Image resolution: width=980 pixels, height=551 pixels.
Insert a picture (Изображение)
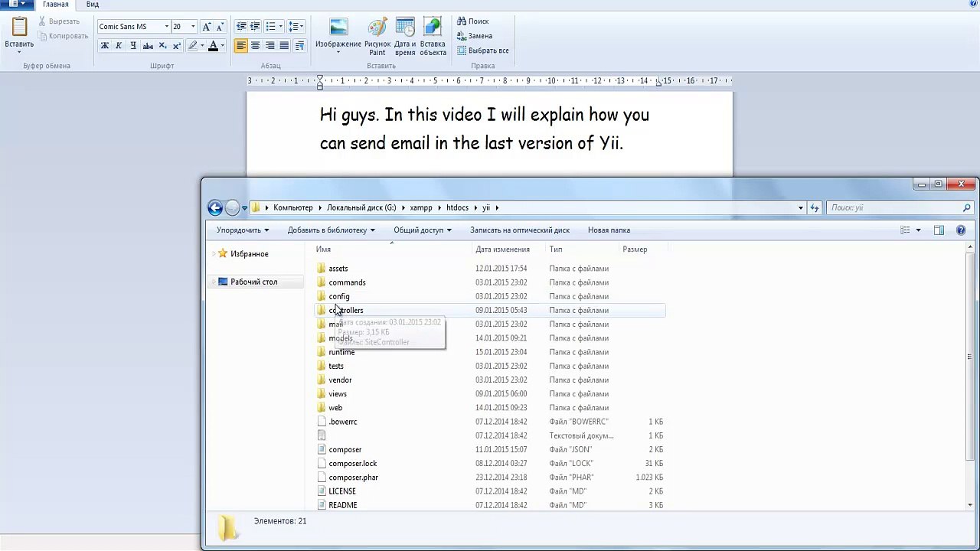click(338, 35)
